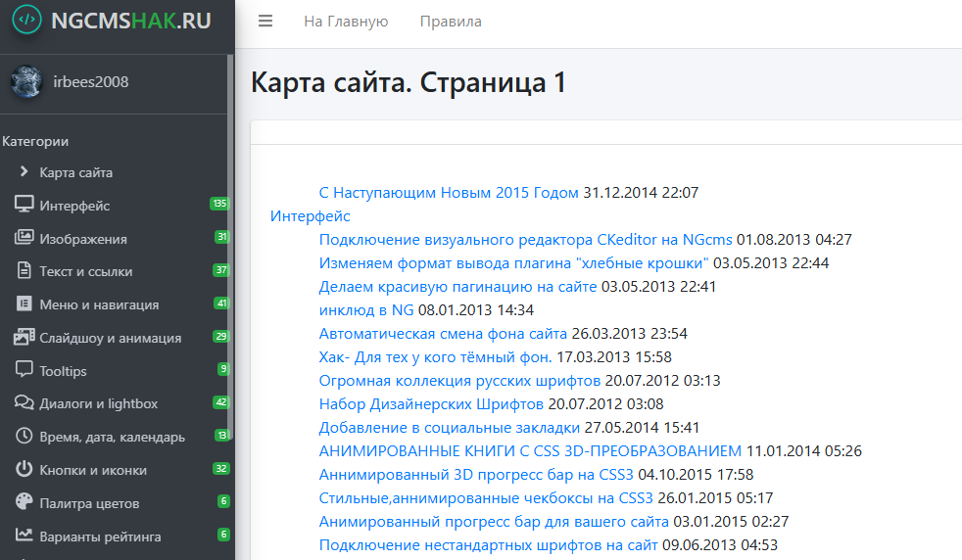Click the clock icon beside Время, дата, календарь

(24, 436)
